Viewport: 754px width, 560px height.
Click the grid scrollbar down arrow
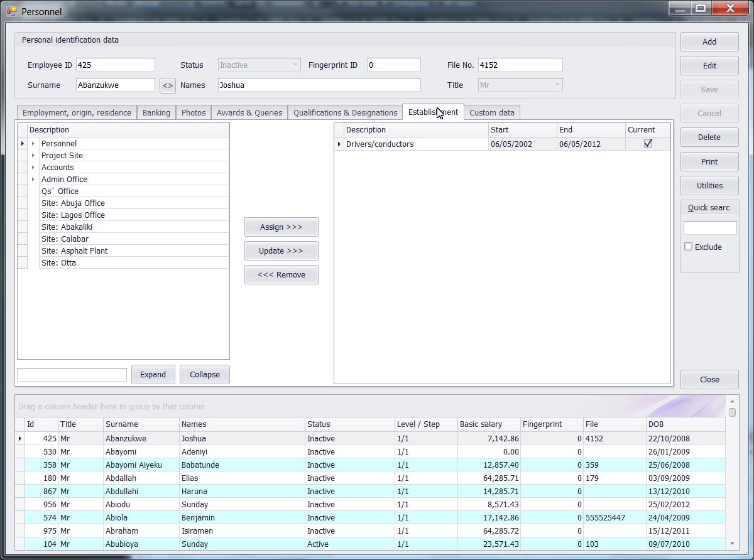point(732,544)
